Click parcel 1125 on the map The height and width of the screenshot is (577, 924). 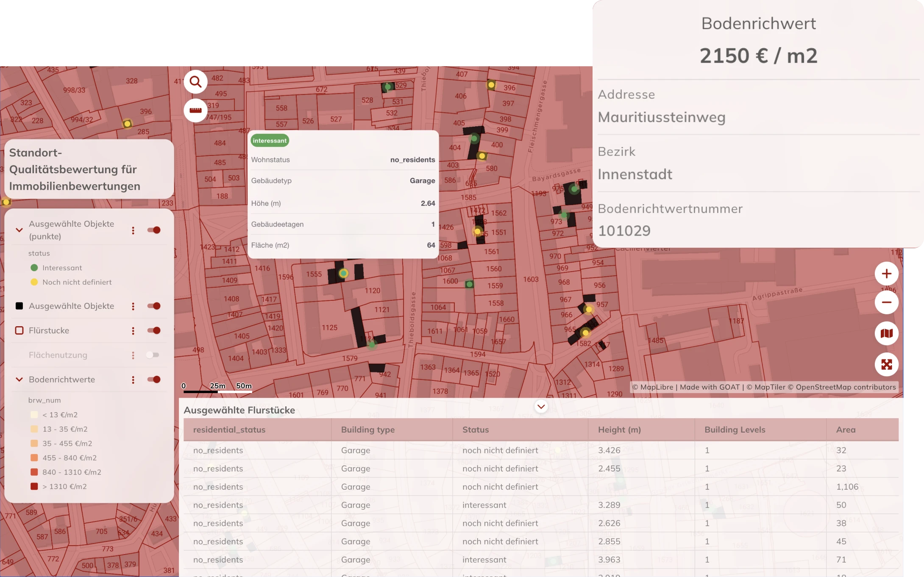329,327
